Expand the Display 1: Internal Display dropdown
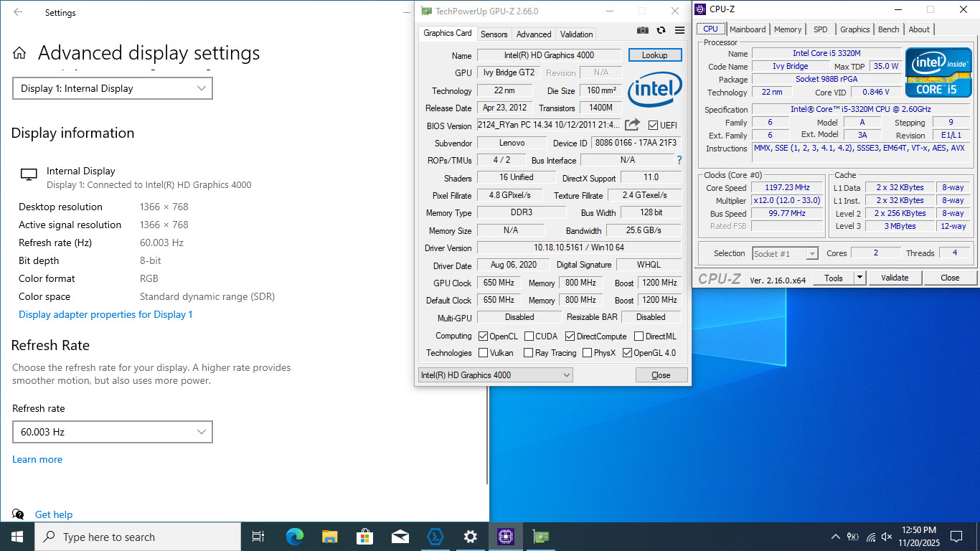The height and width of the screenshot is (551, 980). point(113,88)
